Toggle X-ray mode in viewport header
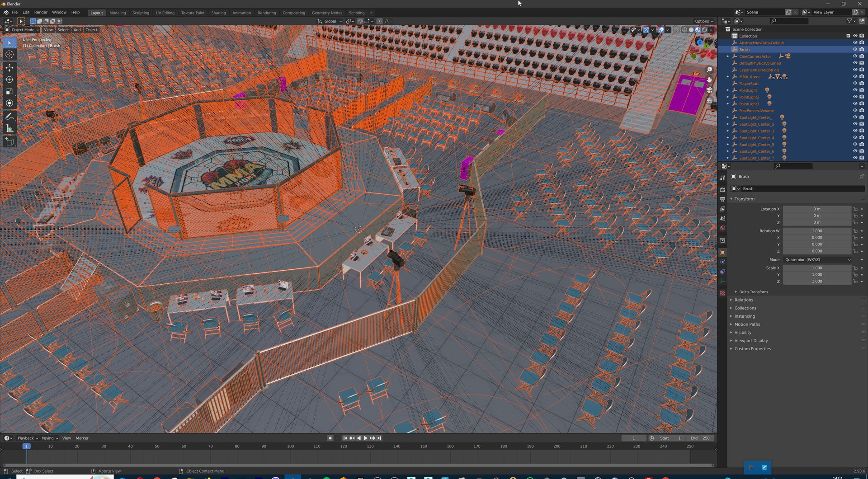The image size is (868, 479). 676,30
